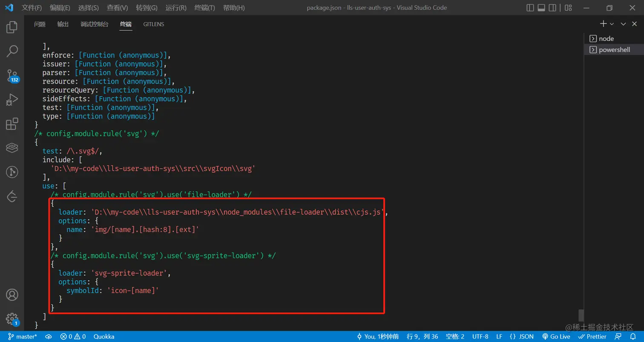Change indentation via 空格: 2

click(x=455, y=336)
